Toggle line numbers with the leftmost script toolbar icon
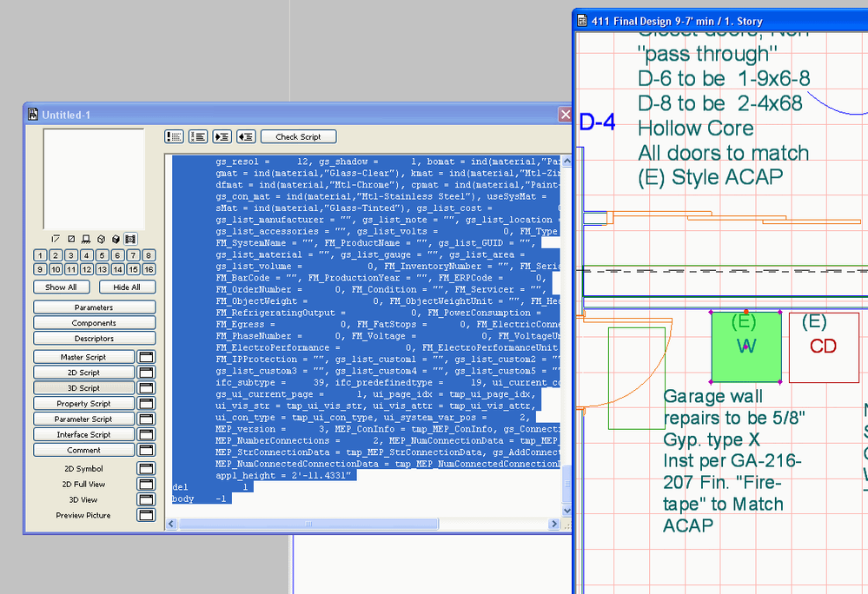Viewport: 868px width, 594px height. (x=173, y=136)
